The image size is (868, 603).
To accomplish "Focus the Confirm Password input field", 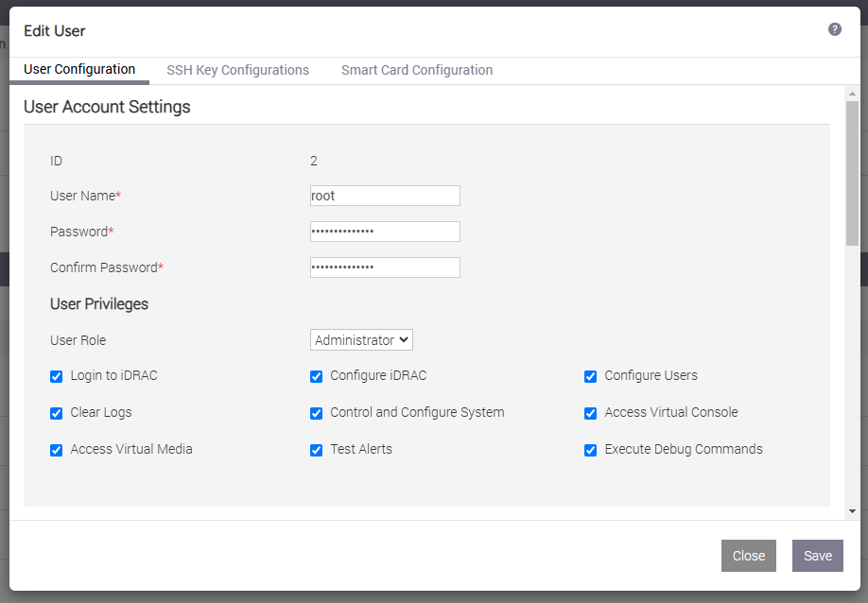I will coord(385,267).
